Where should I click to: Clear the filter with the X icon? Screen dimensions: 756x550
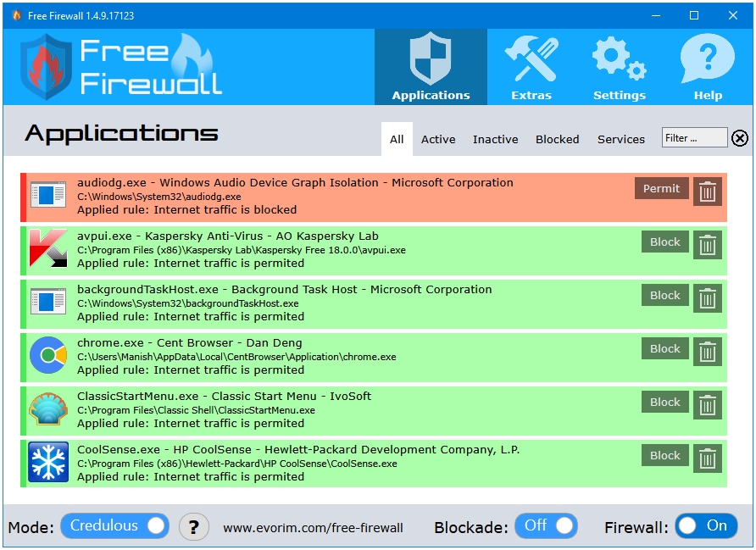pos(740,138)
